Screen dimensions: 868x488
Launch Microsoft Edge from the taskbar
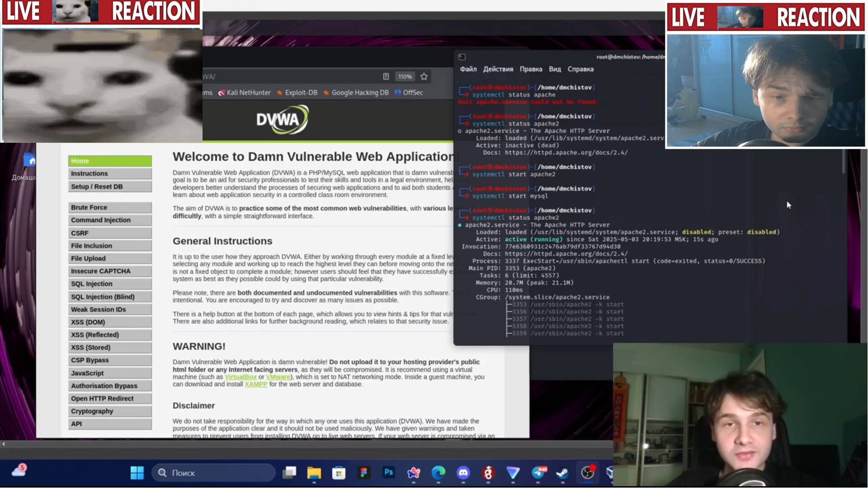click(438, 473)
